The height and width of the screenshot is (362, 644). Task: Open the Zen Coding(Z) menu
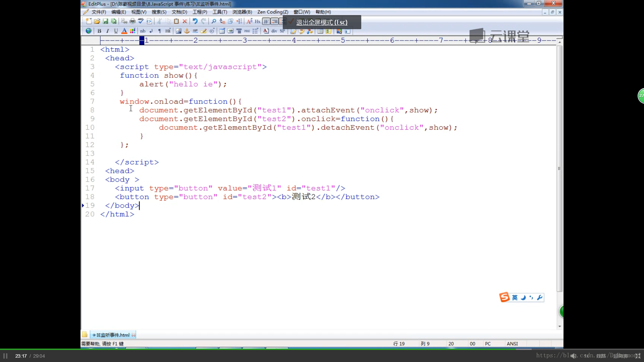click(273, 12)
